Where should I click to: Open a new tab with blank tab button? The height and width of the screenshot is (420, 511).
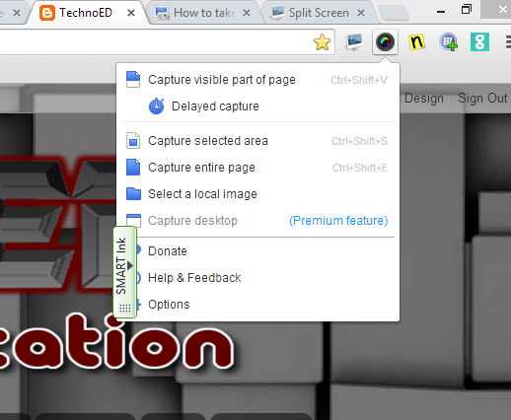[394, 13]
